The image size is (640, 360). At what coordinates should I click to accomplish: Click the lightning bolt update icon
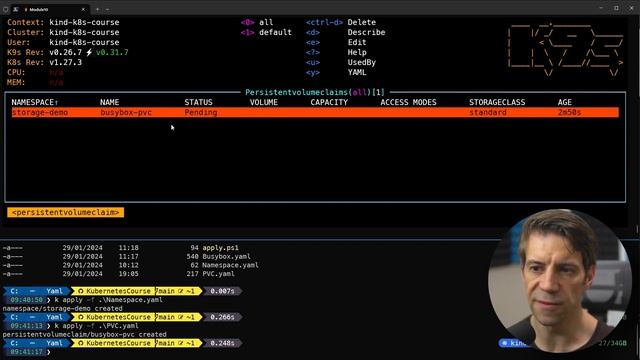[89, 52]
